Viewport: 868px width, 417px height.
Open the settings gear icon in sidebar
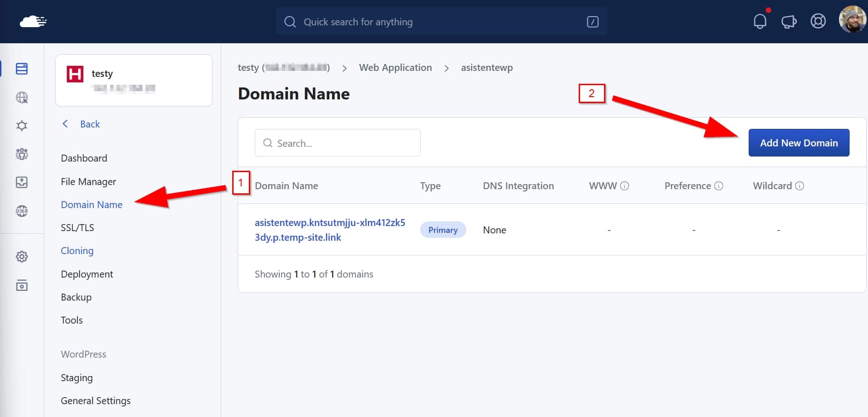[22, 256]
